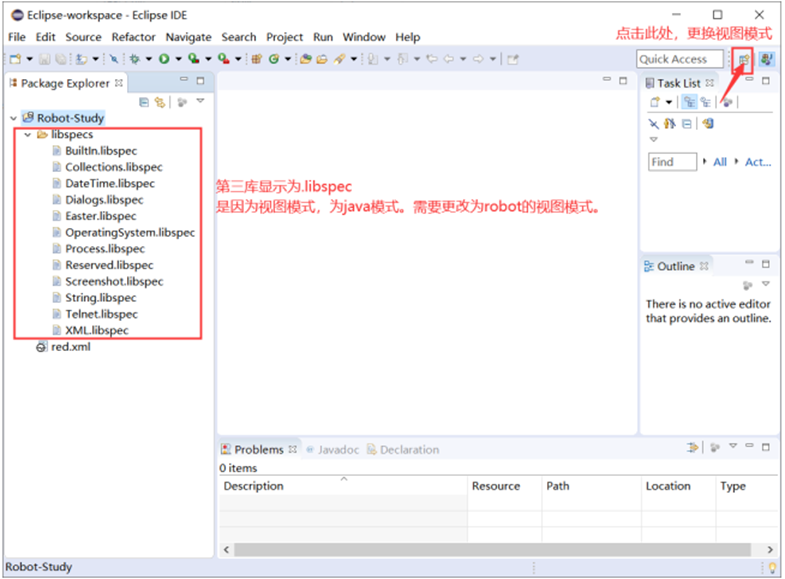Click Problems view filter configuration icon
Image resolution: width=785 pixels, height=579 pixels.
(693, 447)
